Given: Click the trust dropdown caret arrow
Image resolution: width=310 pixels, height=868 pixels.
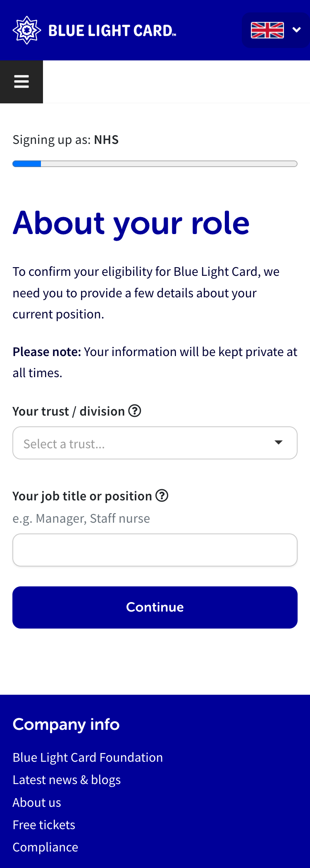Looking at the screenshot, I should tap(279, 442).
